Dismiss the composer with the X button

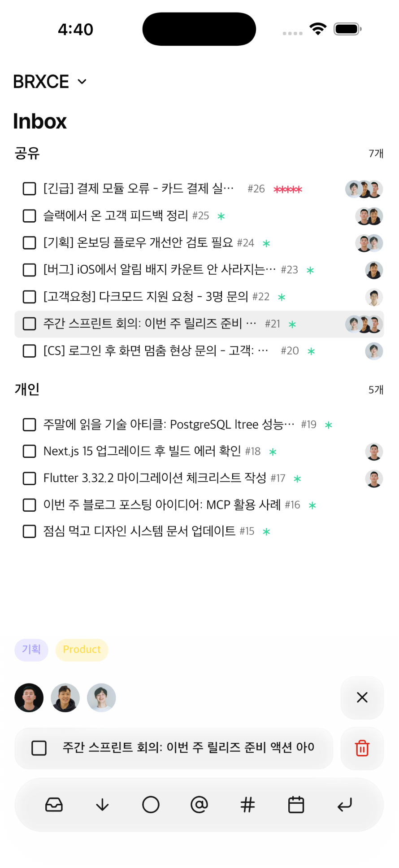click(x=362, y=697)
